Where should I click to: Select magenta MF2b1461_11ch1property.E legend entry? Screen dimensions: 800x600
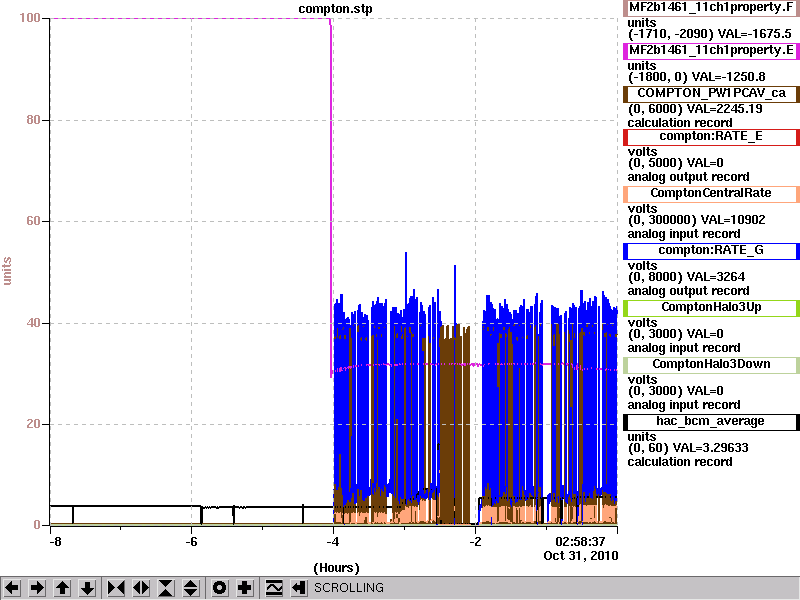click(x=711, y=51)
